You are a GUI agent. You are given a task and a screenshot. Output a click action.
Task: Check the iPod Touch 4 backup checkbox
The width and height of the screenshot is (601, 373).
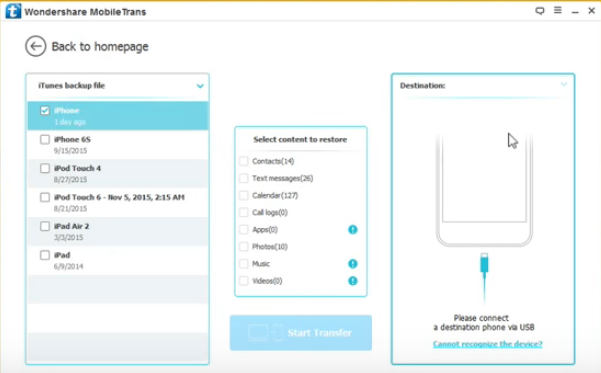point(45,168)
